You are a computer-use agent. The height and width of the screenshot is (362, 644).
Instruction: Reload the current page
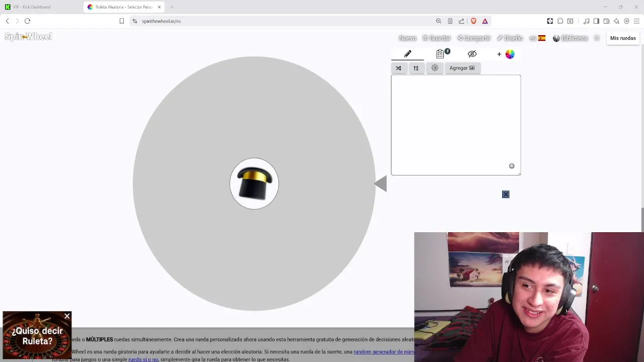click(28, 21)
